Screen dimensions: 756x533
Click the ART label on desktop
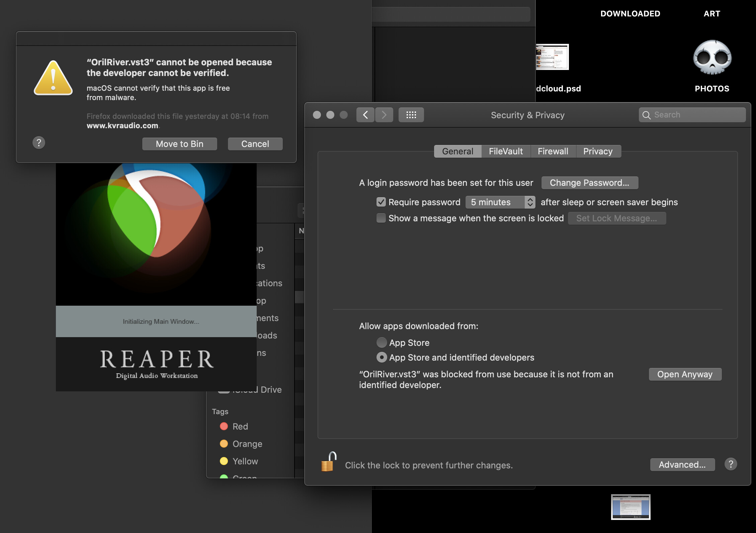712,14
